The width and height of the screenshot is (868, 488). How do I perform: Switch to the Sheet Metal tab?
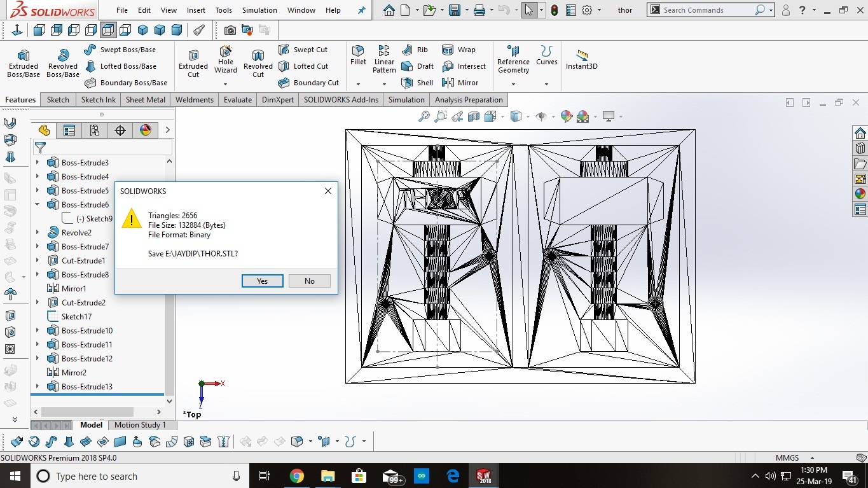(x=145, y=100)
